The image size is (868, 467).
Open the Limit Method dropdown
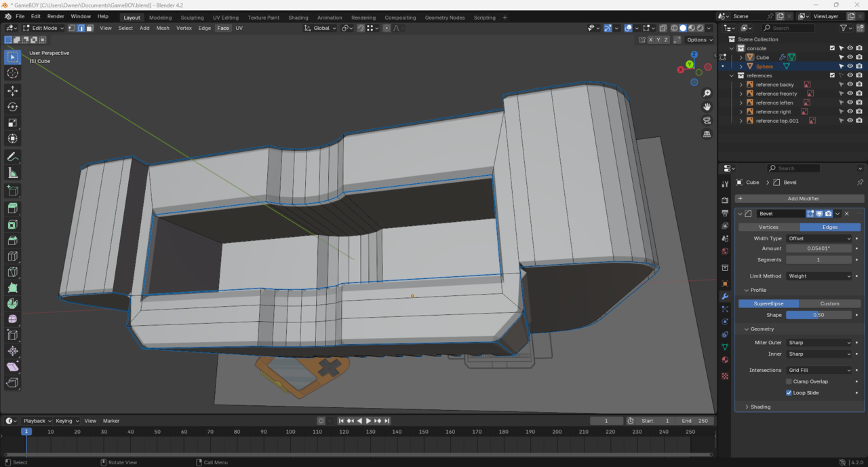tap(818, 276)
